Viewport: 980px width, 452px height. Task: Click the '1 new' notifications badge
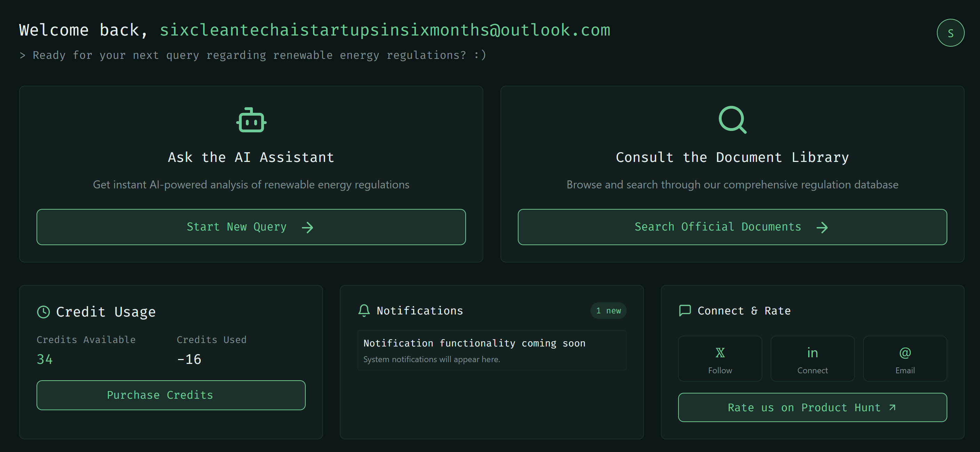click(608, 311)
